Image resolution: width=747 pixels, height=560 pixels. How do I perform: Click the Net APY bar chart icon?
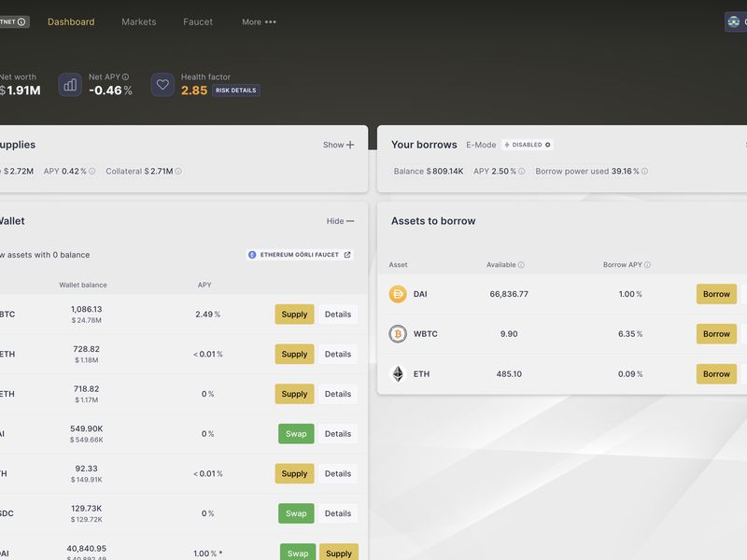(70, 85)
